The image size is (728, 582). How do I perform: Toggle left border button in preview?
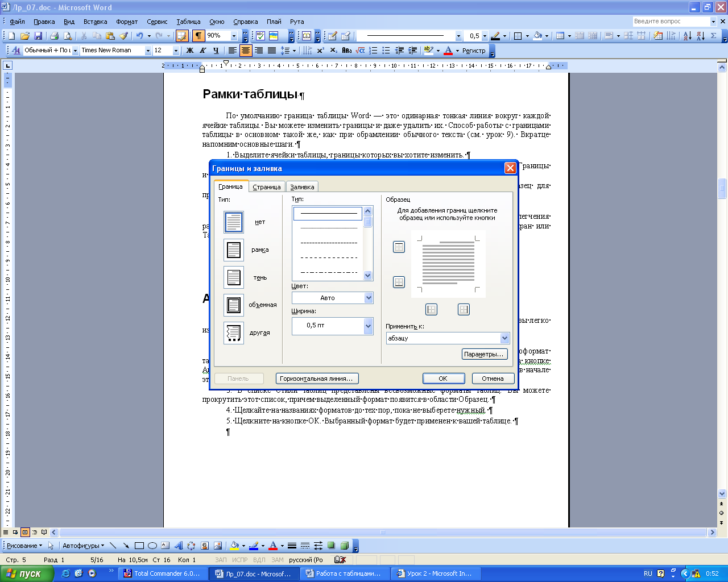(432, 310)
